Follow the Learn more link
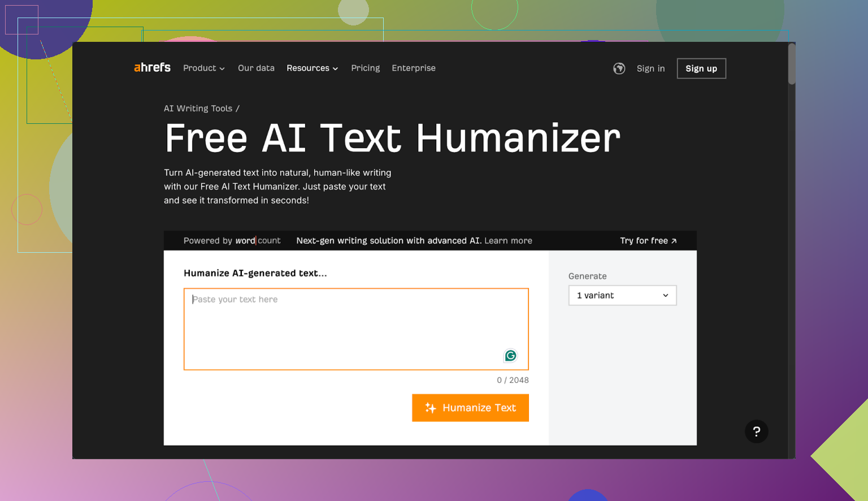The image size is (868, 501). pyautogui.click(x=508, y=241)
